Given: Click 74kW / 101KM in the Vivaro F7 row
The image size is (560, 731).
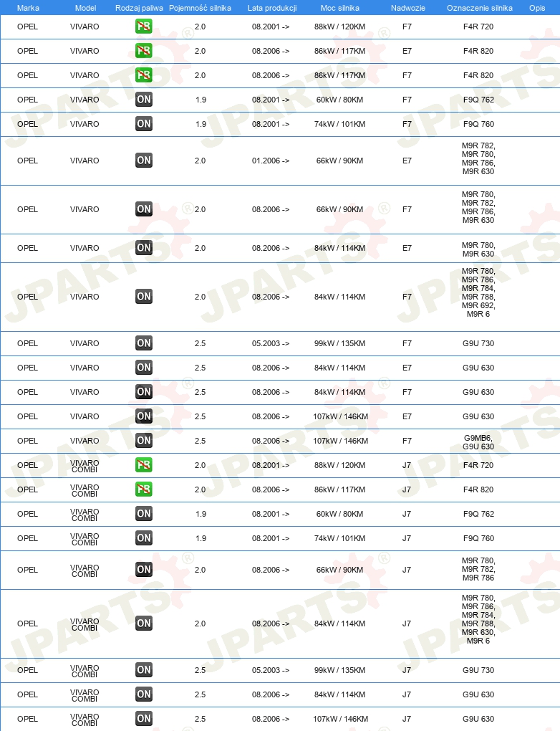Looking at the screenshot, I should tap(339, 124).
